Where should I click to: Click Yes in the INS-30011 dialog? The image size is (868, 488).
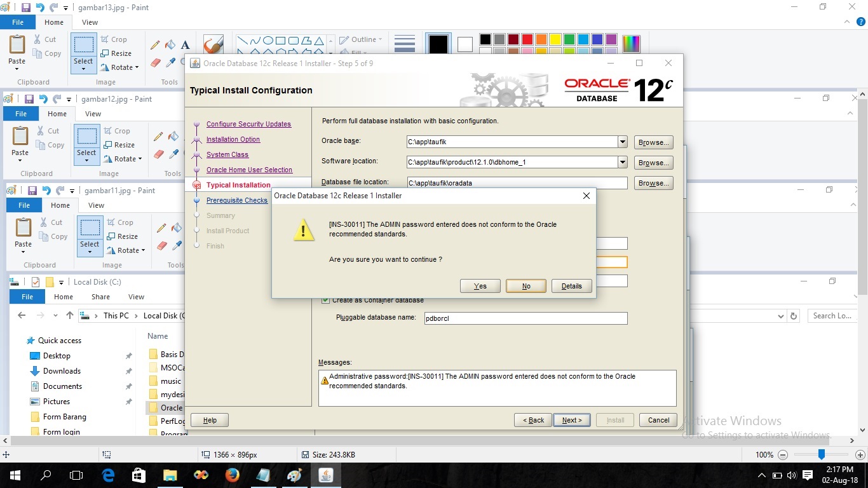(x=480, y=286)
